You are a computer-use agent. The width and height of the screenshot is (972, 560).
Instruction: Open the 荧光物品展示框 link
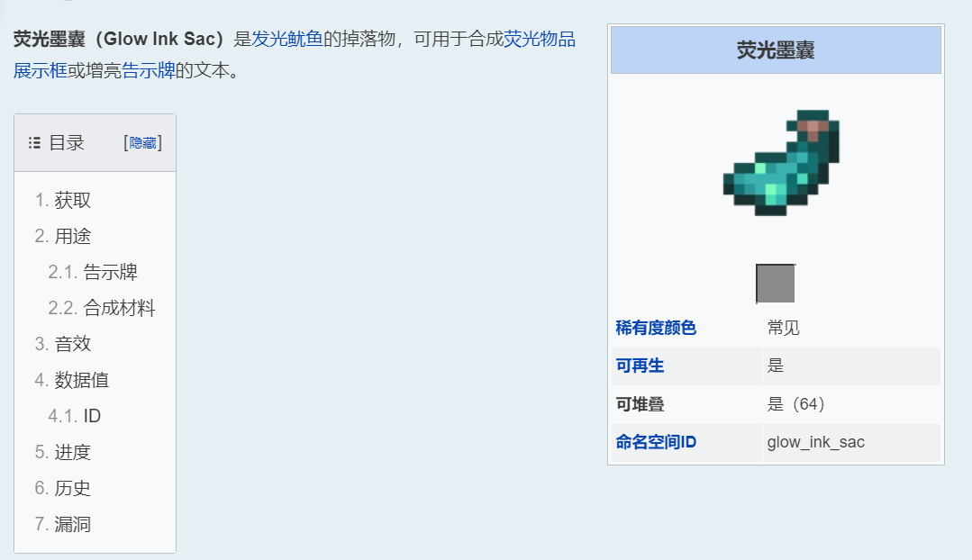(539, 39)
